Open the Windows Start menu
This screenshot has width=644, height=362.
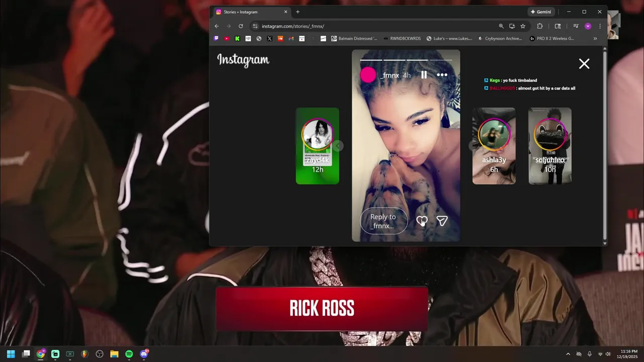11,354
